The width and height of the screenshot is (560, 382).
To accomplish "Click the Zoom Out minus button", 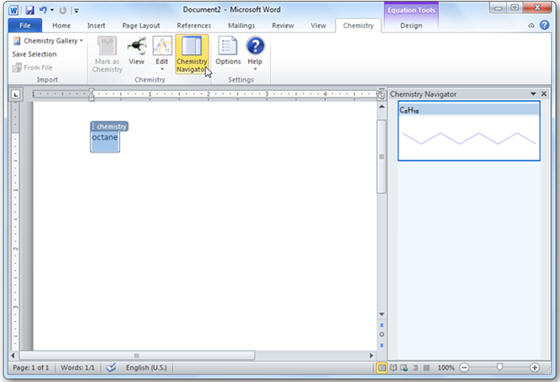I will tap(464, 367).
